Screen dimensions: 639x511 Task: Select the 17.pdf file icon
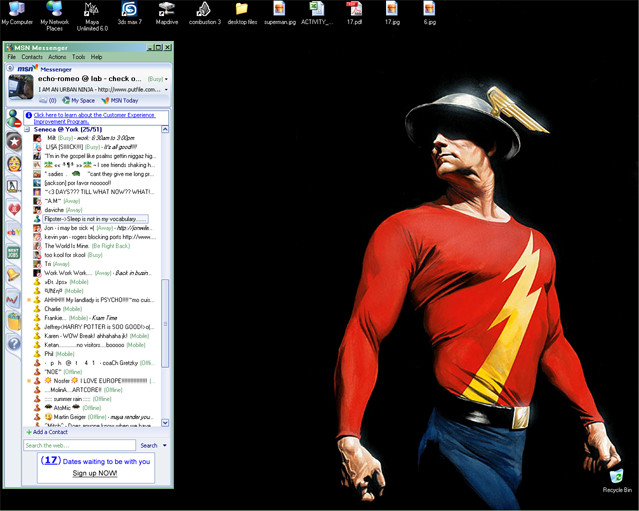354,13
